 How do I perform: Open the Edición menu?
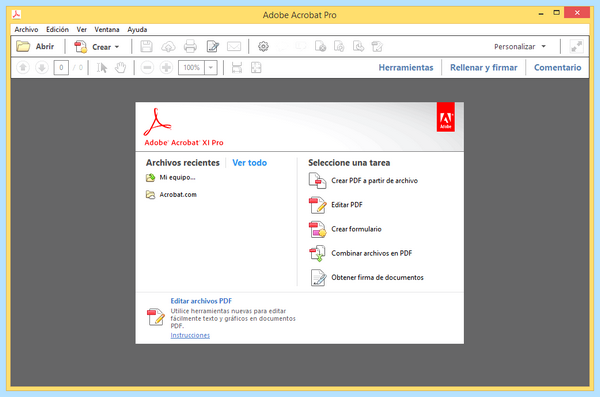click(57, 29)
